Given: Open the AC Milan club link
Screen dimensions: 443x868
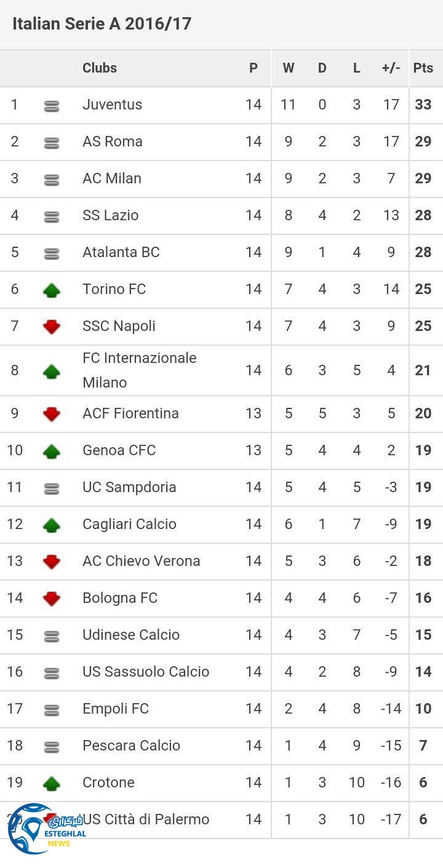Looking at the screenshot, I should [x=112, y=178].
